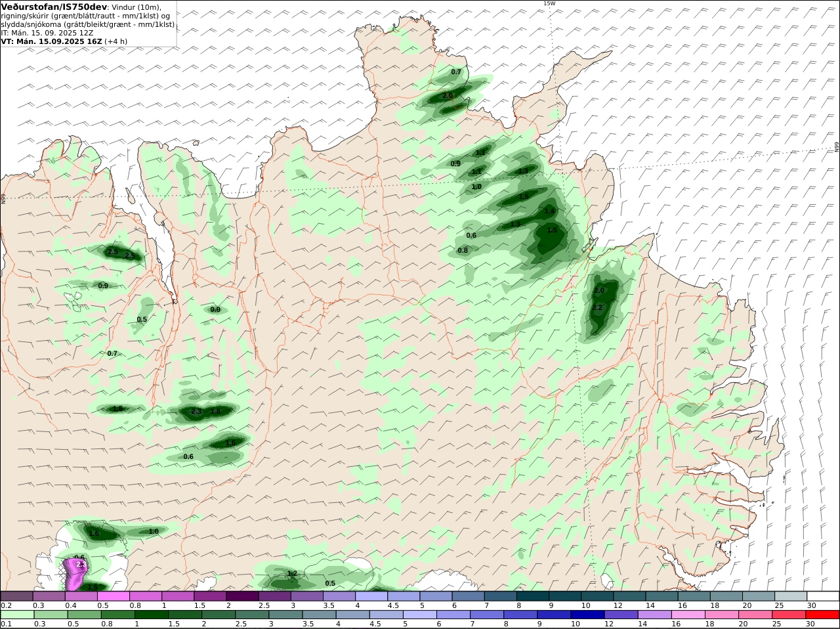Pick the rain legend swatch for 0.8–1

[x=117, y=615]
